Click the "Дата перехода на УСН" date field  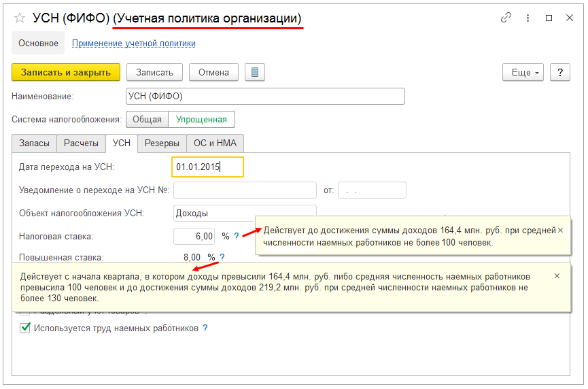click(207, 167)
